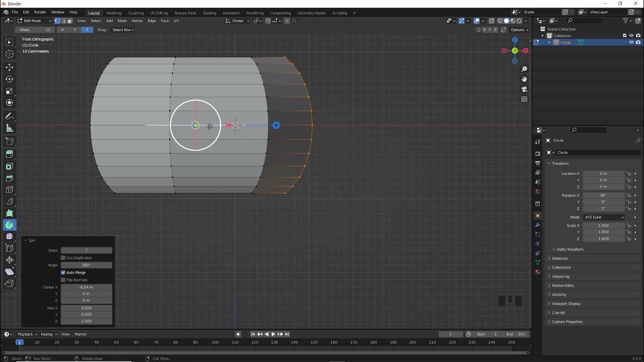
Task: Activate the Transform tool
Action: point(10,103)
